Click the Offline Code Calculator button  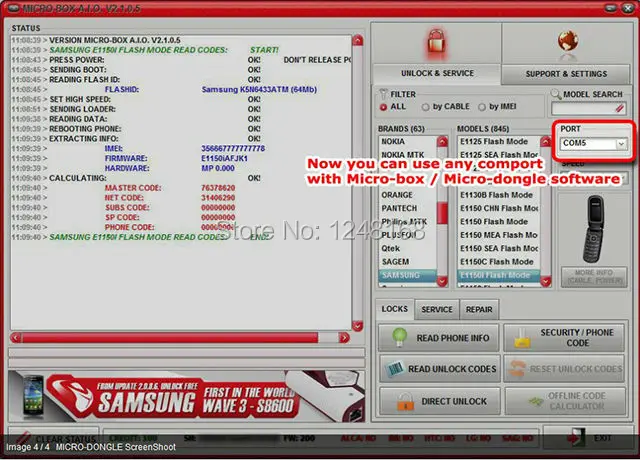coord(565,401)
